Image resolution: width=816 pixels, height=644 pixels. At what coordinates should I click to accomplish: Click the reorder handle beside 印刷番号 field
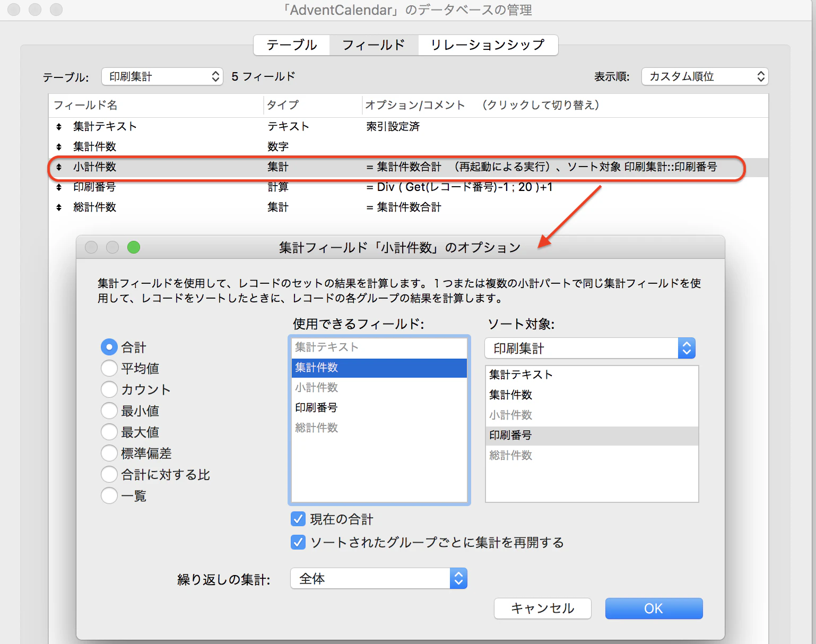[59, 187]
